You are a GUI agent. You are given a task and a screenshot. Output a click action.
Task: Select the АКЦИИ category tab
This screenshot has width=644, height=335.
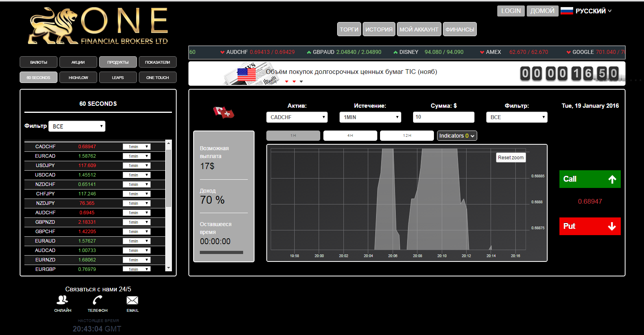(78, 62)
